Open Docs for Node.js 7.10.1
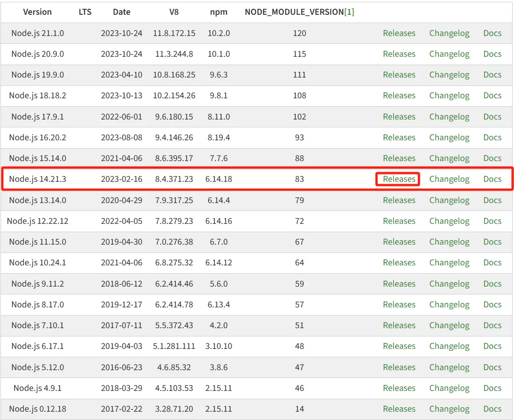 click(492, 325)
